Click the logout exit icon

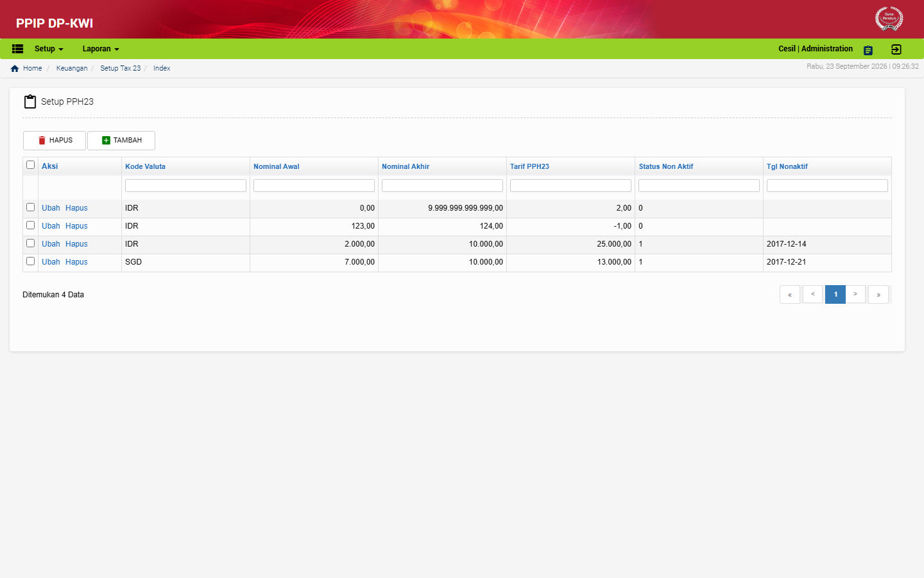coord(896,49)
